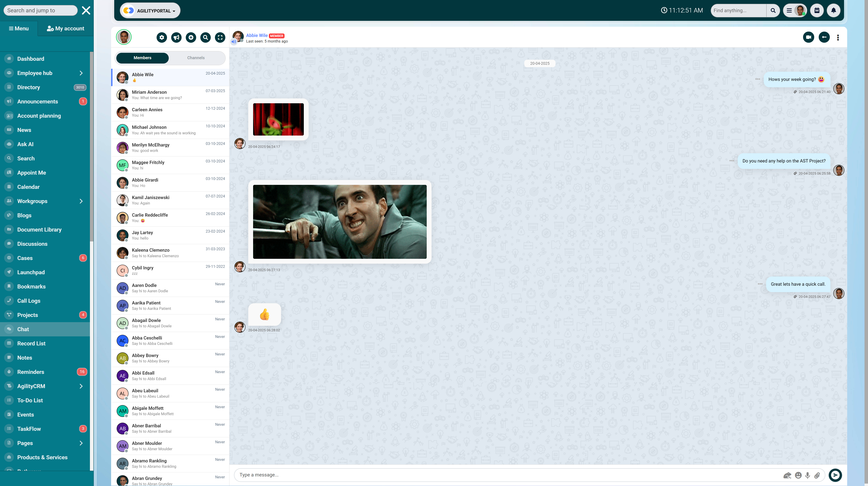Expand the Employee hub submenu
Screen dimensions: 868x486
coord(81,73)
